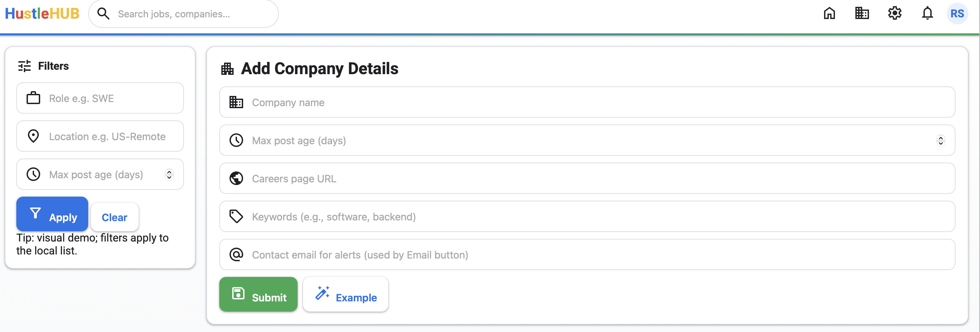
Task: Click the tip text about visual demo
Action: 92,244
